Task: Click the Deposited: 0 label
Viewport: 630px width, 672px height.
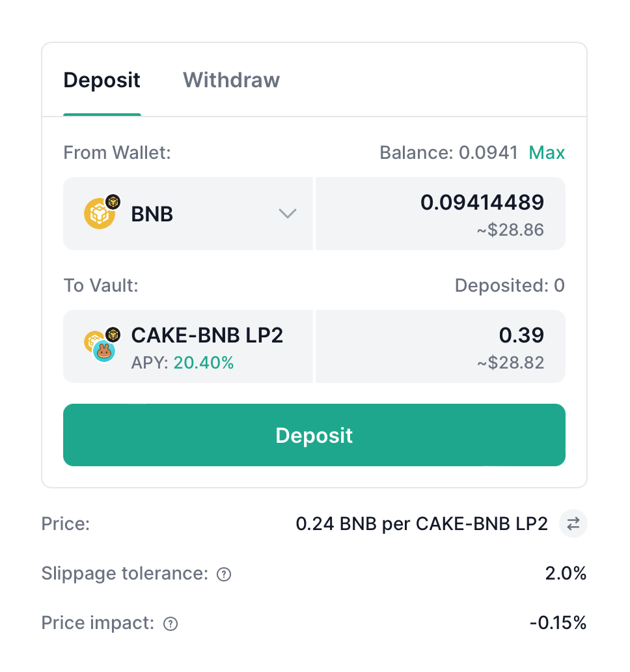Action: 510,285
